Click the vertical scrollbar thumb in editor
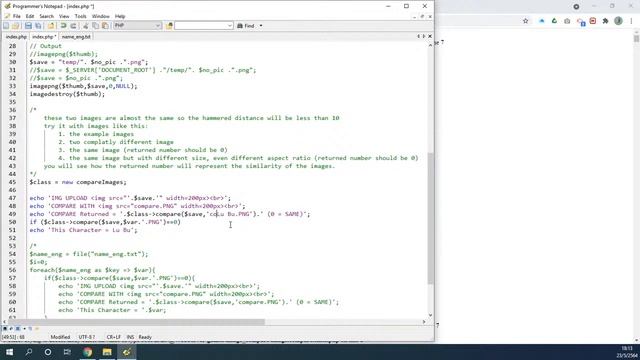The image size is (640, 360). (431, 218)
